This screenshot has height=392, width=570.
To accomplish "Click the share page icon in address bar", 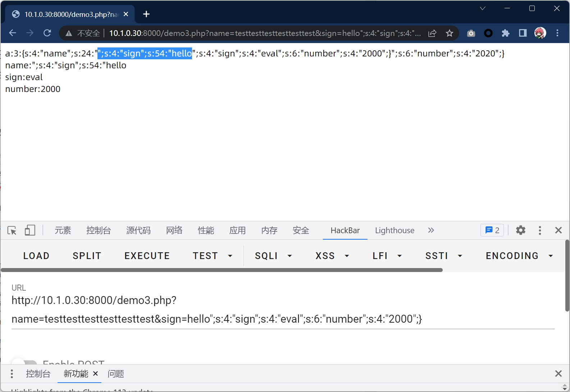I will (432, 33).
